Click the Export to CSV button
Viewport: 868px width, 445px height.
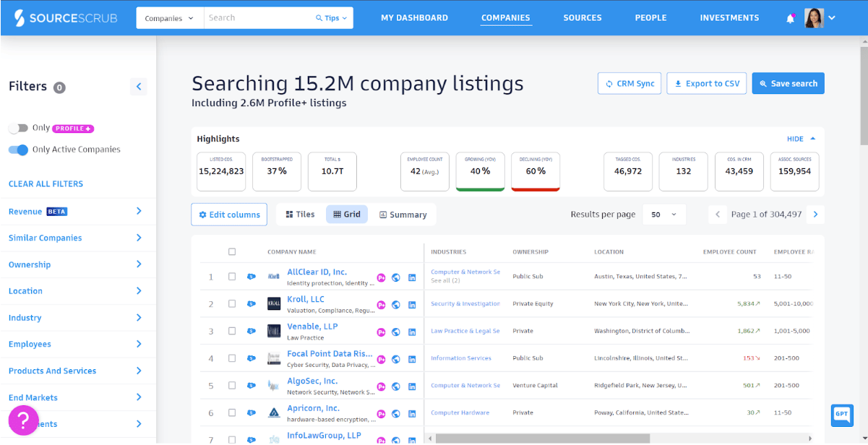[706, 84]
